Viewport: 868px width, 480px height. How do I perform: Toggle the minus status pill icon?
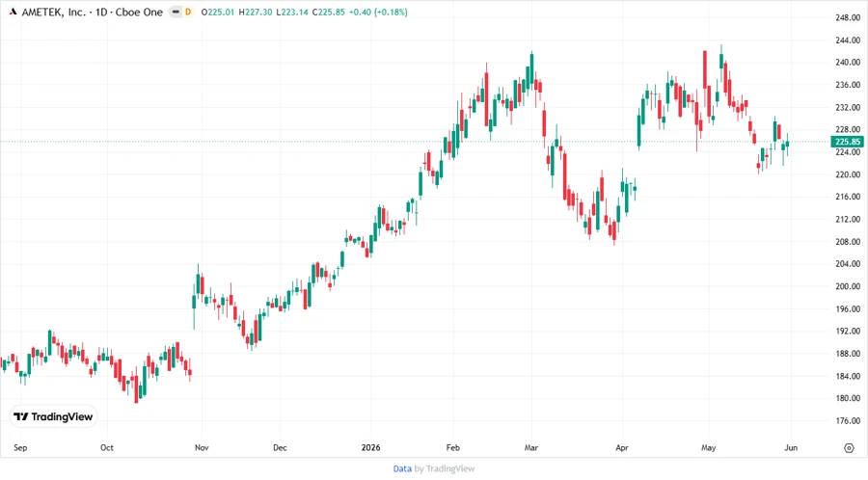(176, 12)
